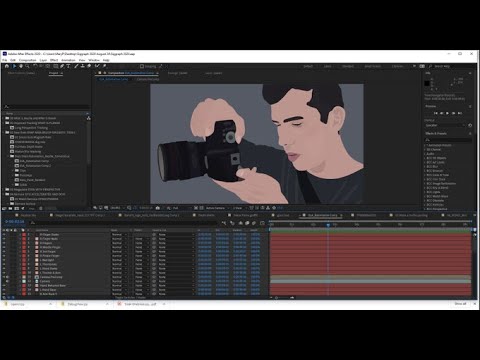Open blend mode dropdown for Camera layer
Image resolution: width=480 pixels, height=360 pixels.
[x=119, y=281]
